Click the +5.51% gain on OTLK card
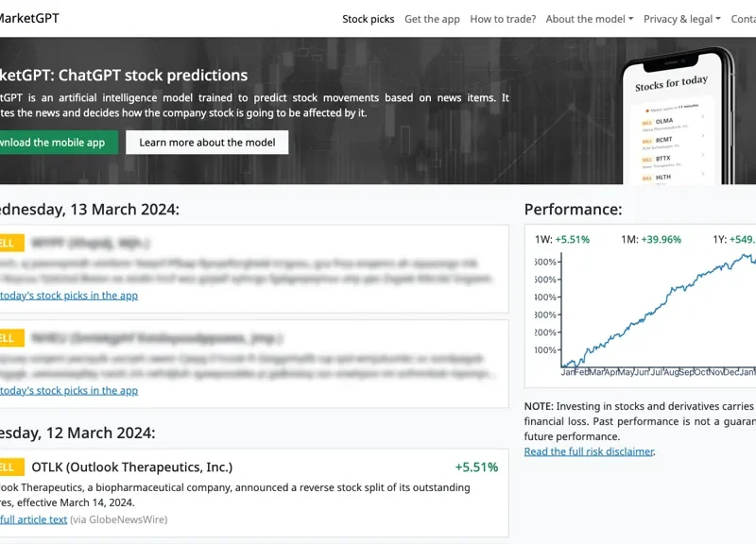The image size is (756, 544). [475, 467]
